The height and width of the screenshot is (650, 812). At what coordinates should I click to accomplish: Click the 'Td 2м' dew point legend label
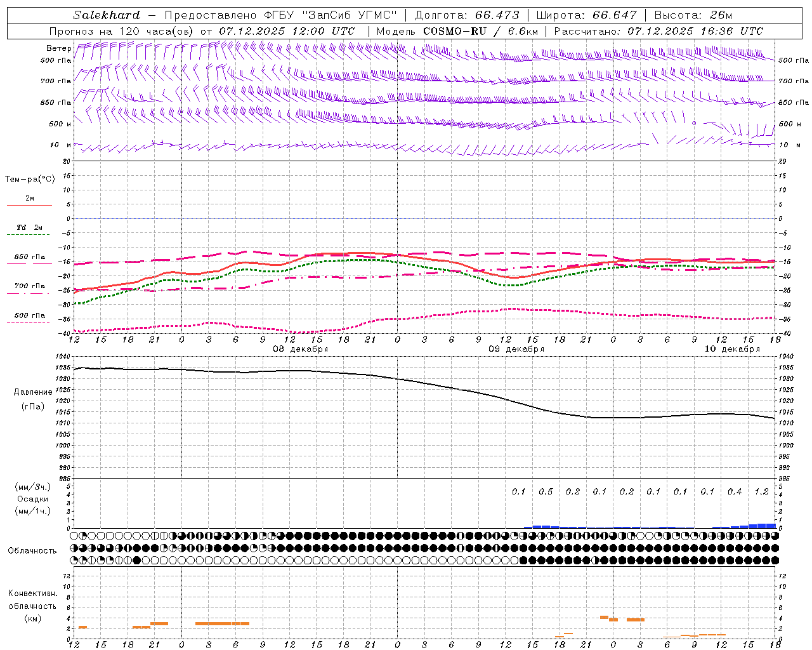29,227
